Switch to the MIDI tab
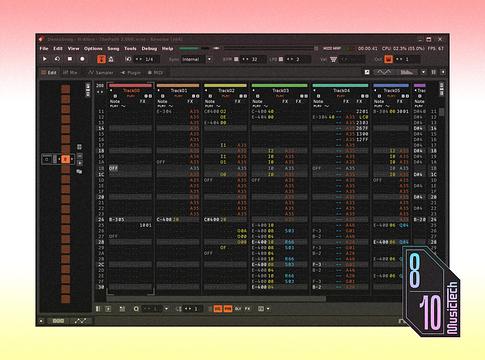The width and height of the screenshot is (485, 360). pos(155,72)
